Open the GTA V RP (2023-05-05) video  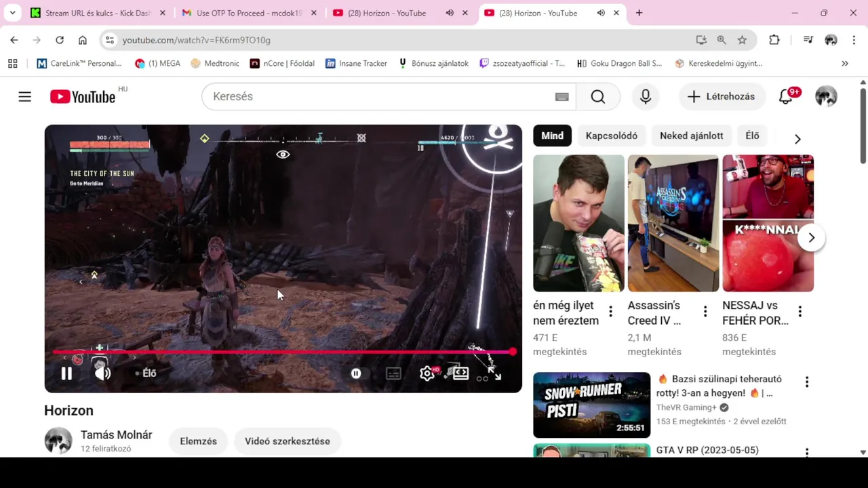707,450
